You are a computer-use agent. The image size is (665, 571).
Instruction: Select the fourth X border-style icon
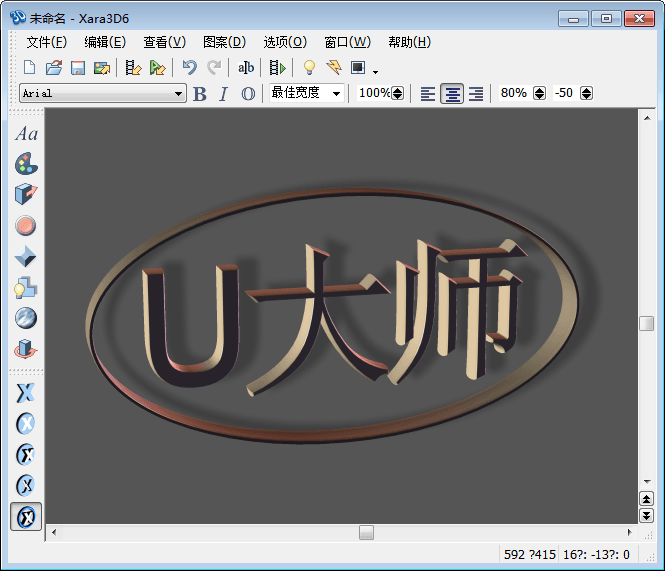point(26,485)
